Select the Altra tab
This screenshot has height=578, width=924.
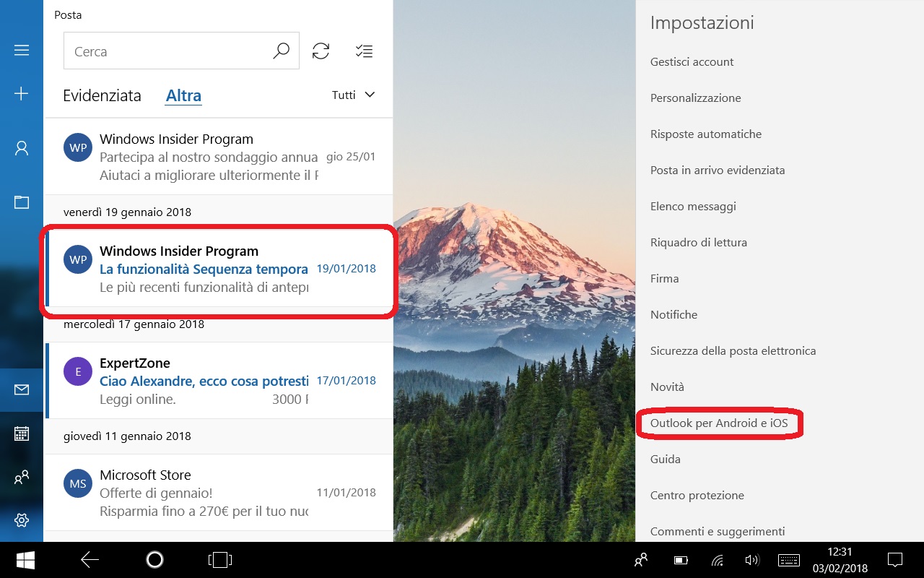(183, 95)
